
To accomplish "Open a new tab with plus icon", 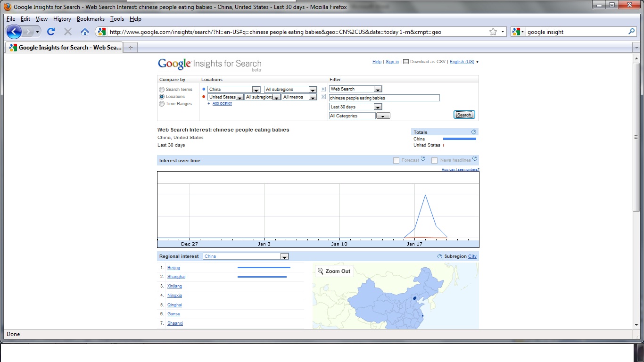I will pyautogui.click(x=131, y=47).
